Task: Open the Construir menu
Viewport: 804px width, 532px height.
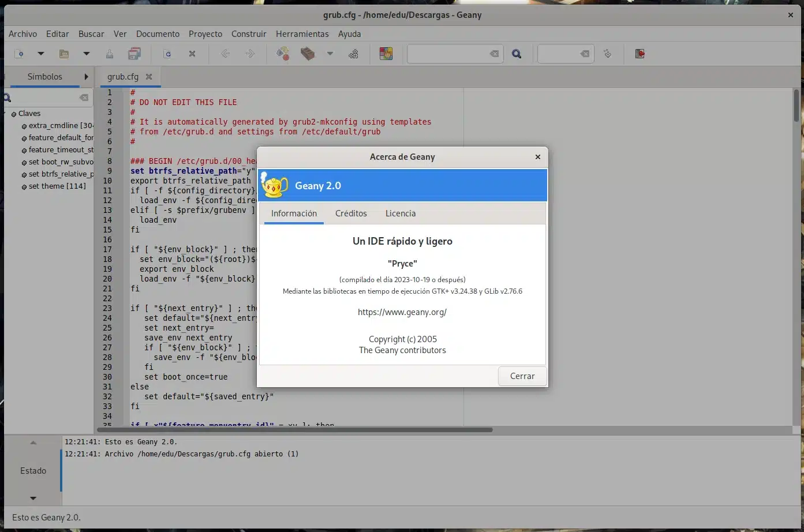Action: 249,34
